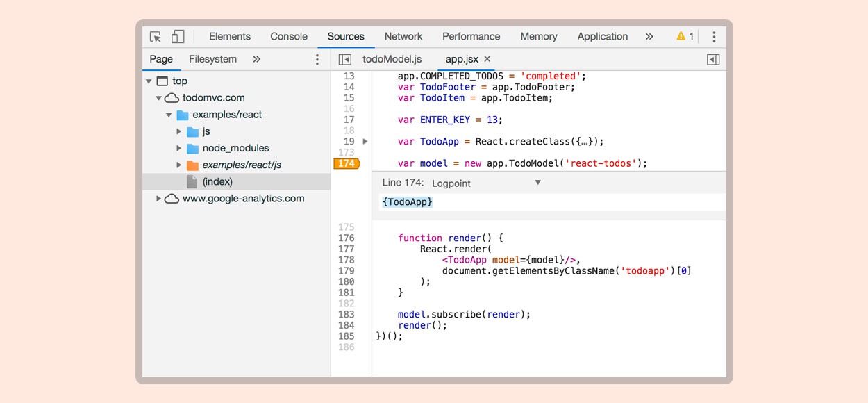Switch to the todoModel.js file tab

coord(392,60)
